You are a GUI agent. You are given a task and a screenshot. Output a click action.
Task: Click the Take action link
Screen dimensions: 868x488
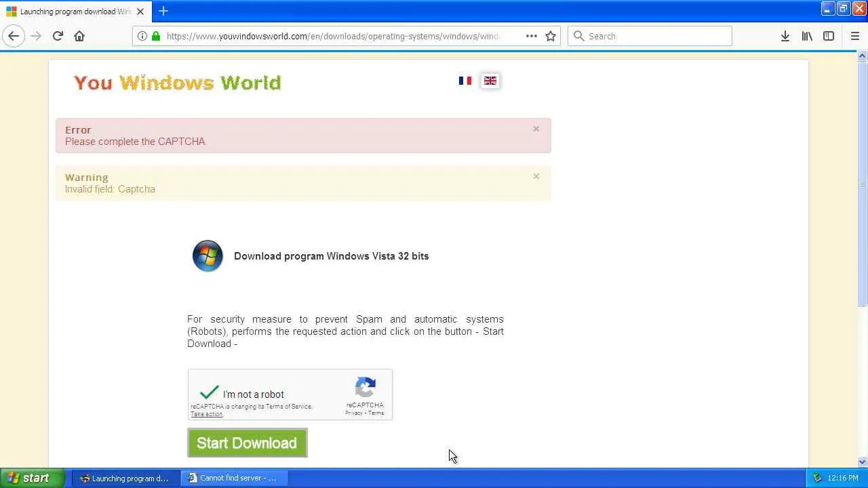206,414
